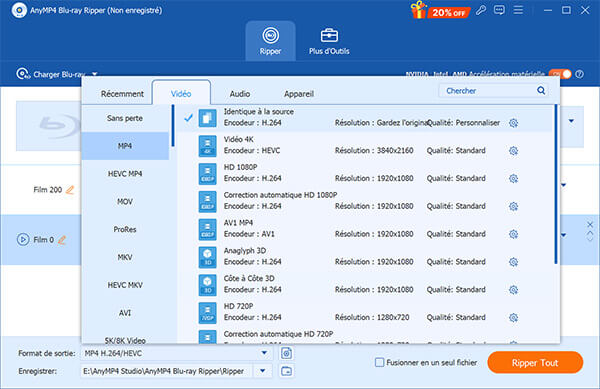Select the ProRes format category
Viewport: 600px width, 389px height.
click(125, 229)
